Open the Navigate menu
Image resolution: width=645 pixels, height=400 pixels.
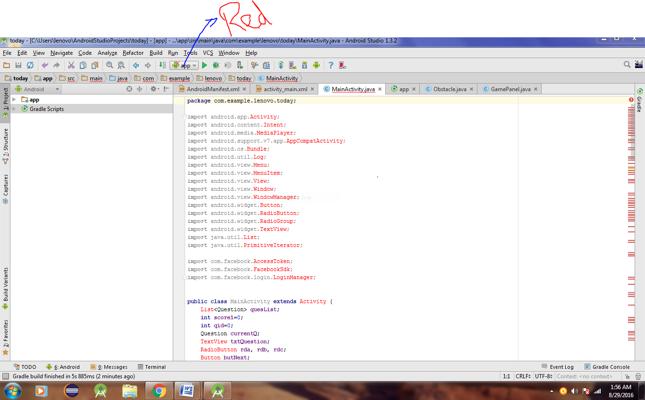pyautogui.click(x=61, y=53)
